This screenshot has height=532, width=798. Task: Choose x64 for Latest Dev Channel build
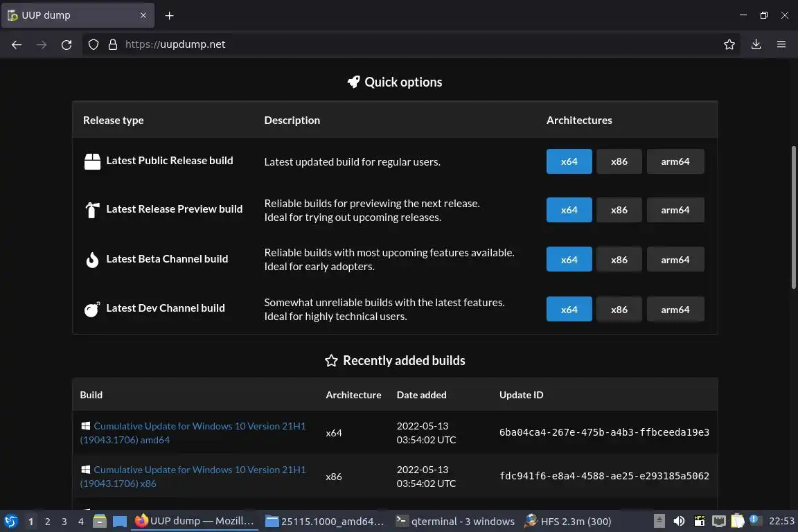pyautogui.click(x=569, y=310)
